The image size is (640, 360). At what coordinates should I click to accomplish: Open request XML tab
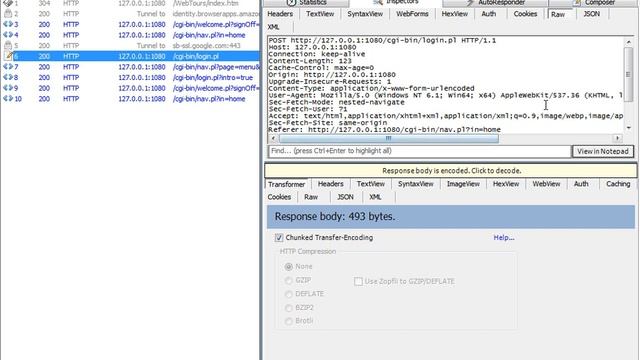[273, 27]
